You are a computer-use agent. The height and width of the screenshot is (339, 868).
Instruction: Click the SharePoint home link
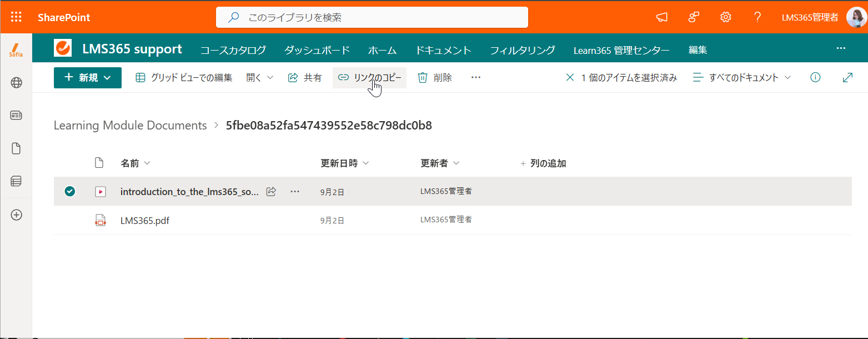pyautogui.click(x=64, y=17)
